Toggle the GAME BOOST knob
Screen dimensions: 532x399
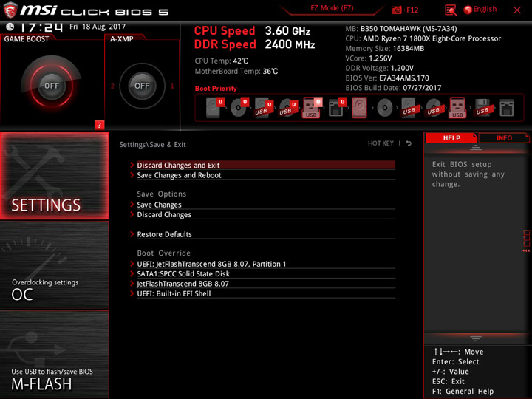tap(52, 86)
